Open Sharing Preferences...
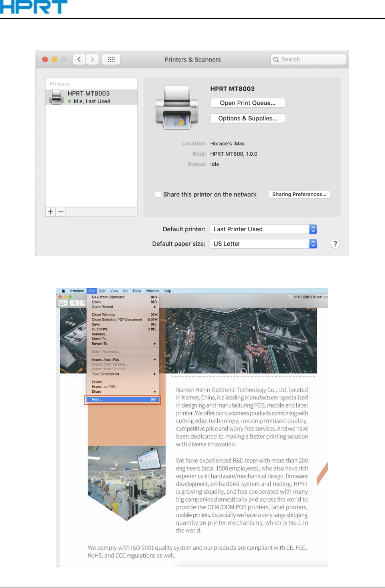385x588 pixels. pyautogui.click(x=299, y=194)
